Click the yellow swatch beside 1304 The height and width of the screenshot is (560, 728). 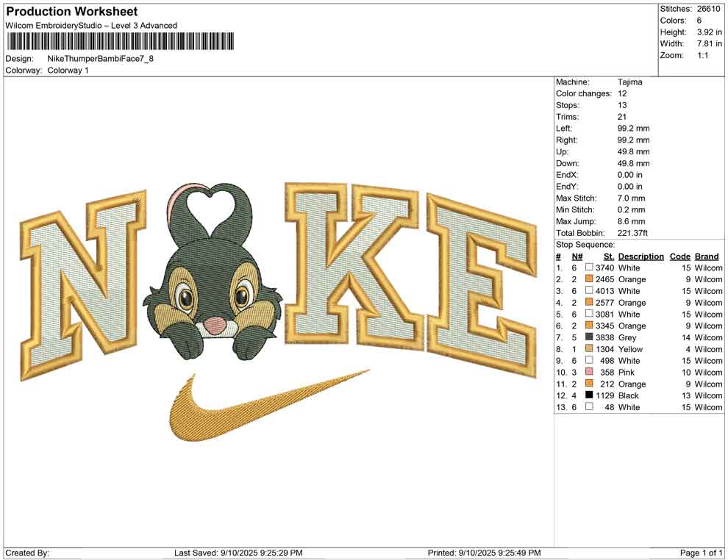point(589,348)
